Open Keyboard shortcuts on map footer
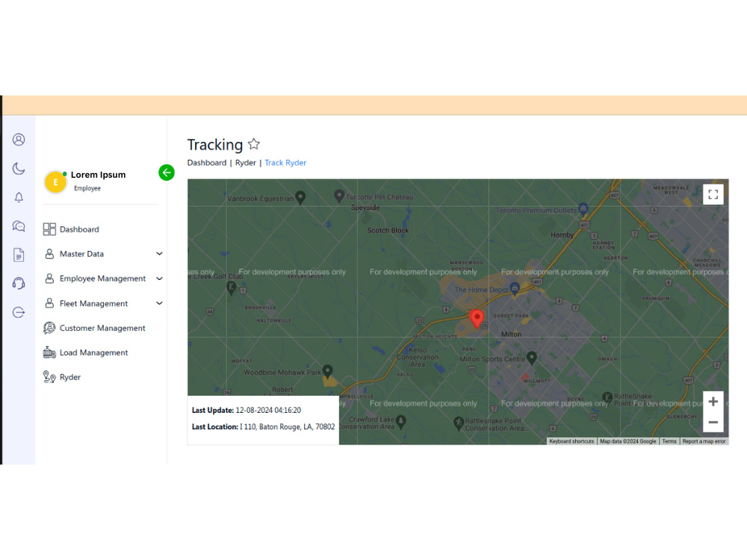Viewport: 747px width, 560px height. (x=571, y=441)
